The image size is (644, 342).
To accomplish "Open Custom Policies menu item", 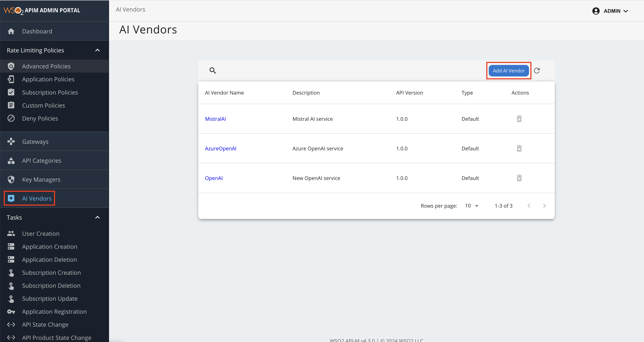I will click(x=54, y=105).
